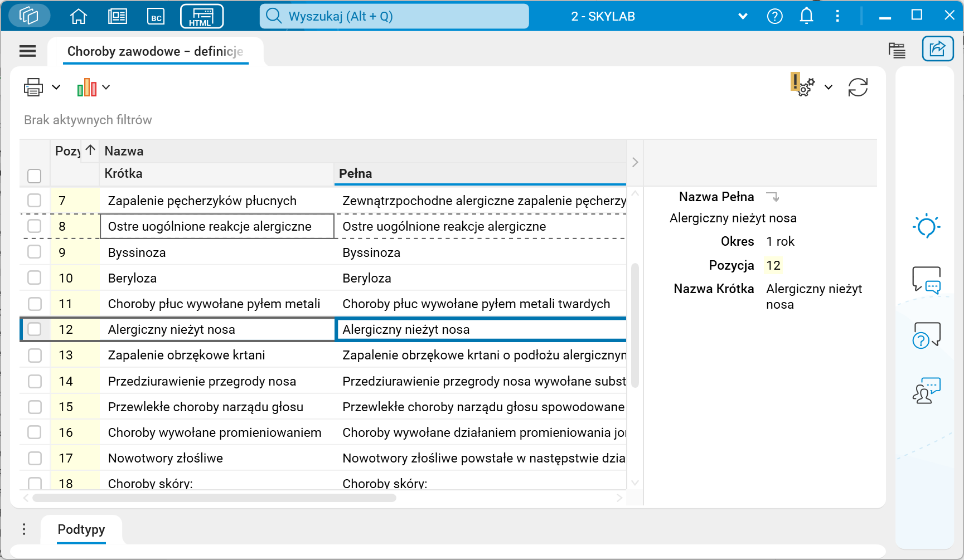Click the BC icon in the top bar
Screen dimensions: 964x560
click(156, 16)
